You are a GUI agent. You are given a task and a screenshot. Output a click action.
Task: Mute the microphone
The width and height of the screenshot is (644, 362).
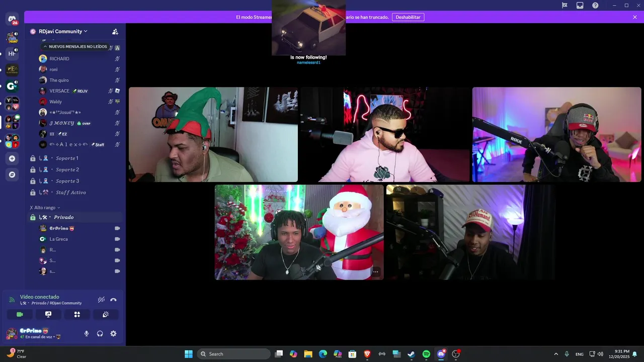point(87,333)
